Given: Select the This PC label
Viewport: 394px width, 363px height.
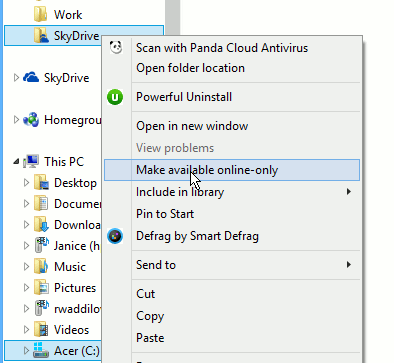Looking at the screenshot, I should point(64,162).
